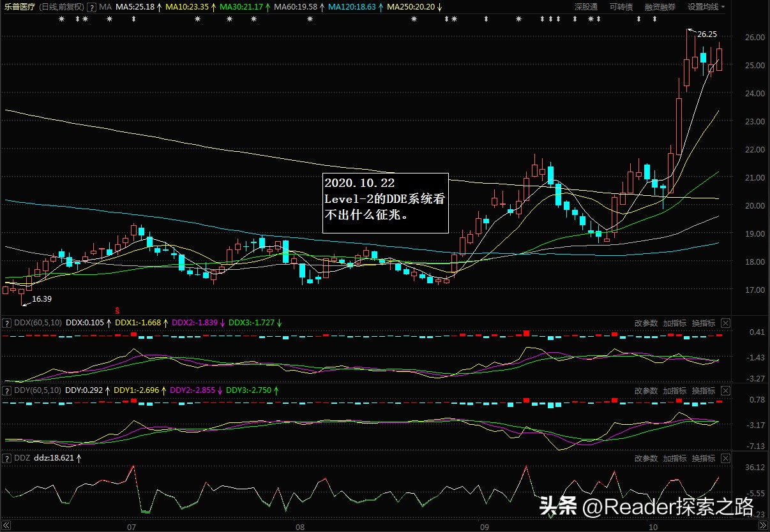Open the help icon for the DDZ indicator
This screenshot has height=532, width=770.
point(6,458)
